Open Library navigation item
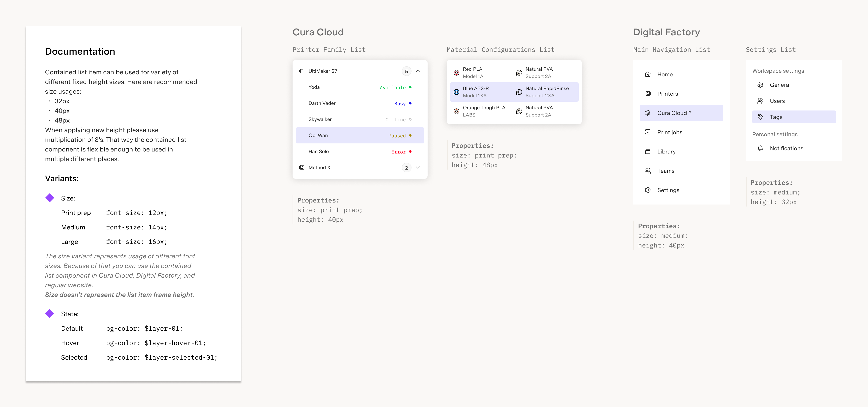The image size is (868, 407). coord(681,152)
